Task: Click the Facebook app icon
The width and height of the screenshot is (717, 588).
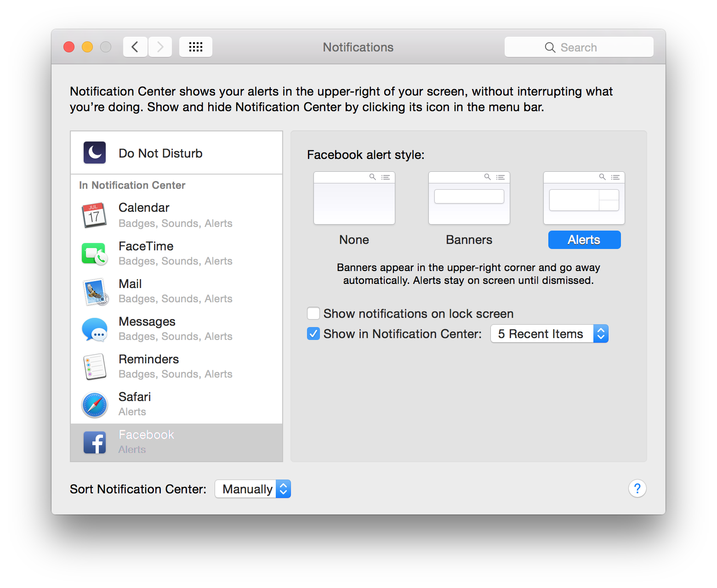Action: tap(95, 442)
